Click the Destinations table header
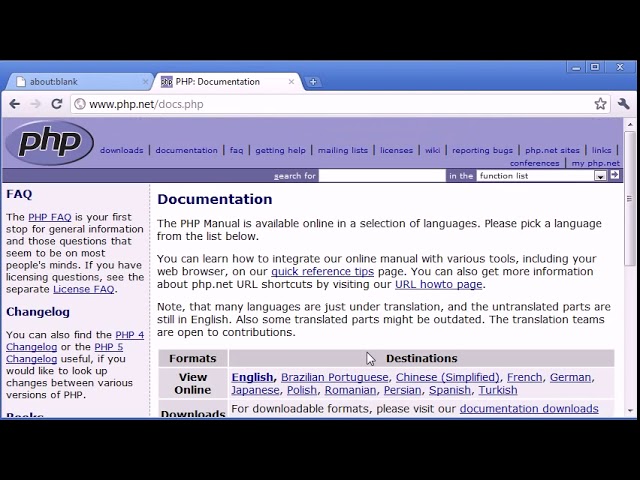This screenshot has width=640, height=480. [x=421, y=358]
